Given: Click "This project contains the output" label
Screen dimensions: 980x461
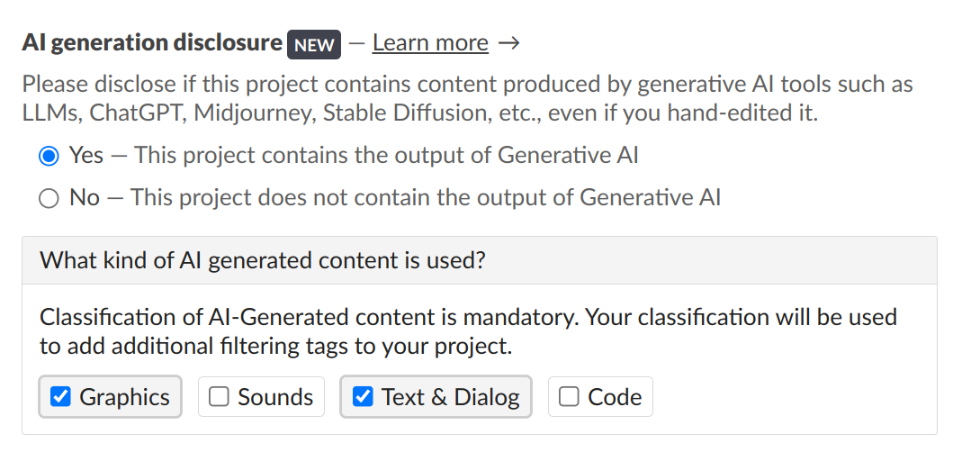Looking at the screenshot, I should coord(387,156).
